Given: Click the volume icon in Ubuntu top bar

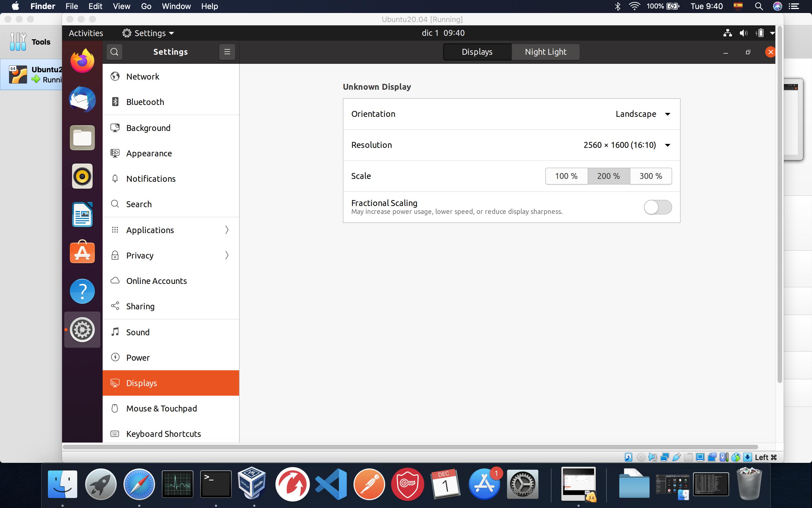Looking at the screenshot, I should point(743,33).
